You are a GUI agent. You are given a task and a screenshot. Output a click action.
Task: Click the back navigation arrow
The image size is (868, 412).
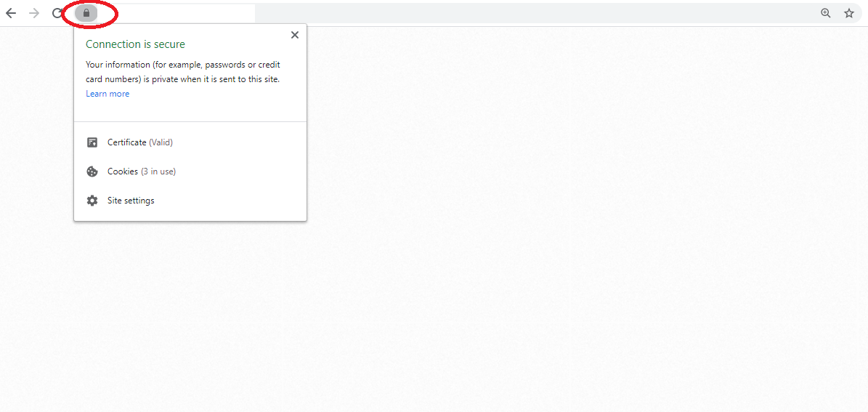[11, 13]
